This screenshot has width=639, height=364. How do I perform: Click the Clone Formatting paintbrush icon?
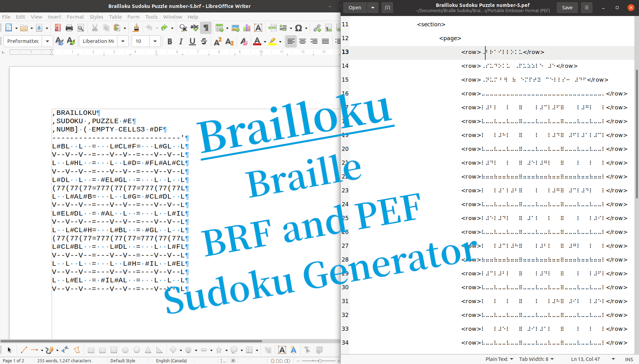(136, 28)
